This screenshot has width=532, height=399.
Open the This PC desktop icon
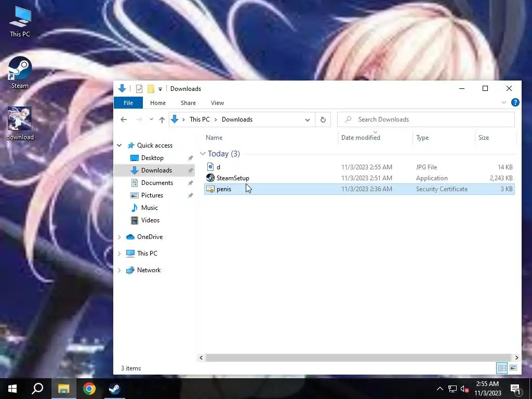[x=20, y=21]
